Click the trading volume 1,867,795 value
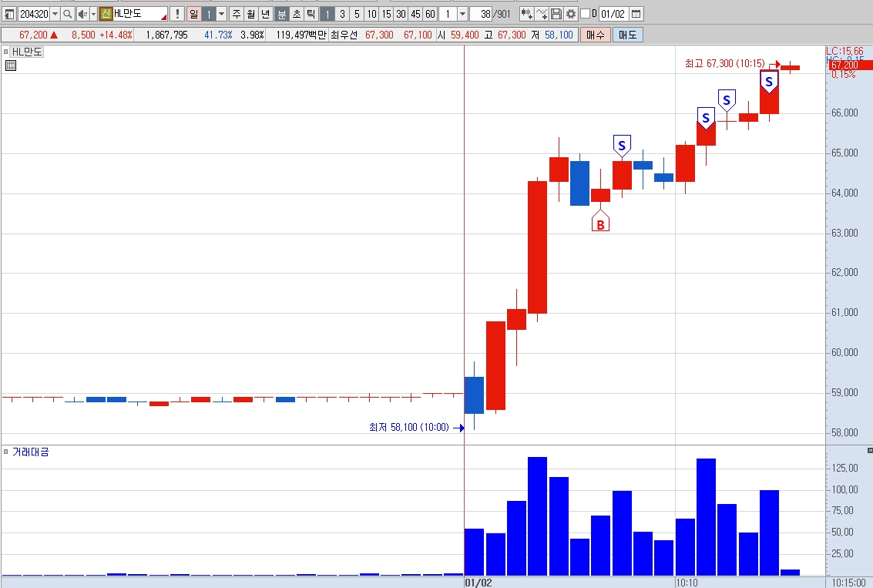873x588 pixels. click(167, 35)
